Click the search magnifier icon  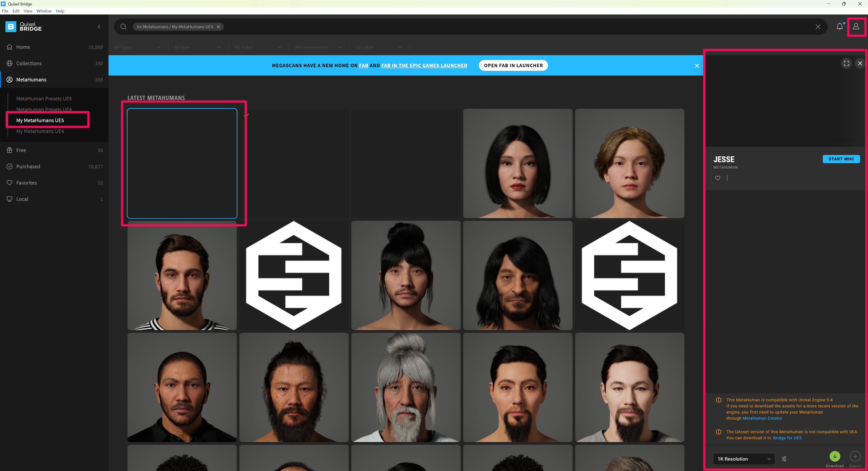pos(123,27)
